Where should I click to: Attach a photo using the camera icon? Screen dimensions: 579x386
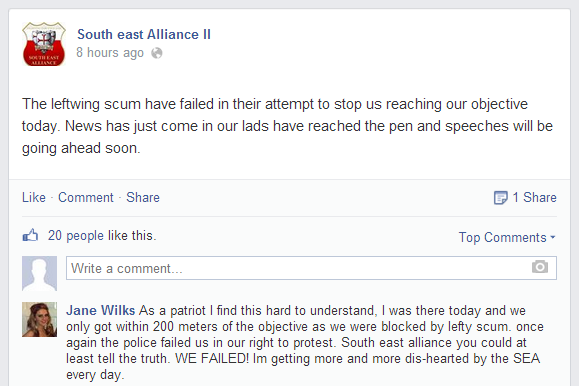coord(539,267)
